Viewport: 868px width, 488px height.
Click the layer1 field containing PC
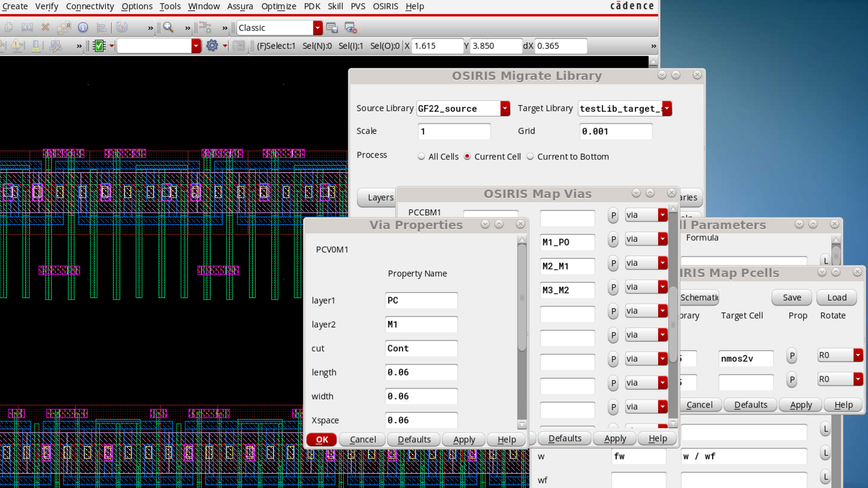tap(421, 300)
